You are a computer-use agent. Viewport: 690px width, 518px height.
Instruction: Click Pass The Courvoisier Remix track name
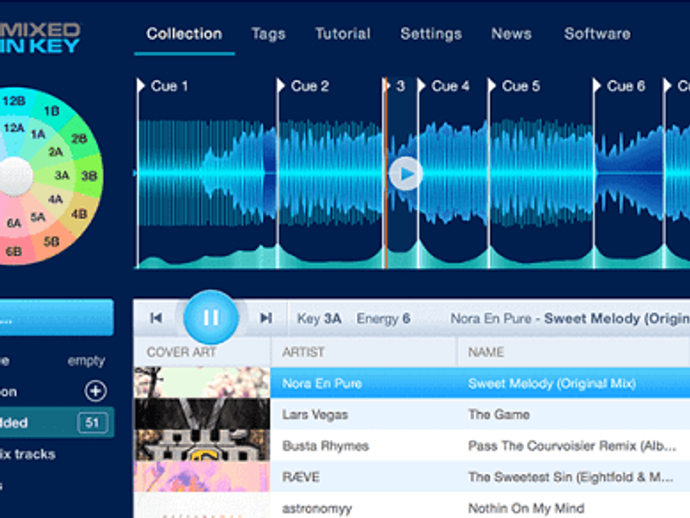(572, 446)
